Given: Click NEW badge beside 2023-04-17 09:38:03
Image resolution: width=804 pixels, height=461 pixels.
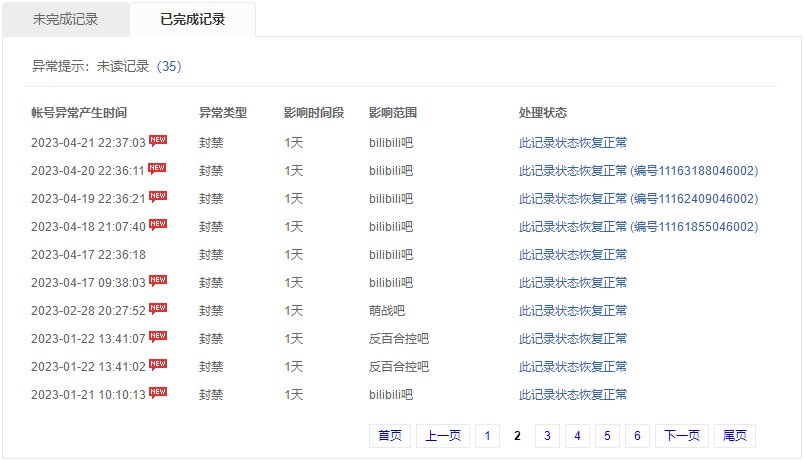Looking at the screenshot, I should point(158,281).
